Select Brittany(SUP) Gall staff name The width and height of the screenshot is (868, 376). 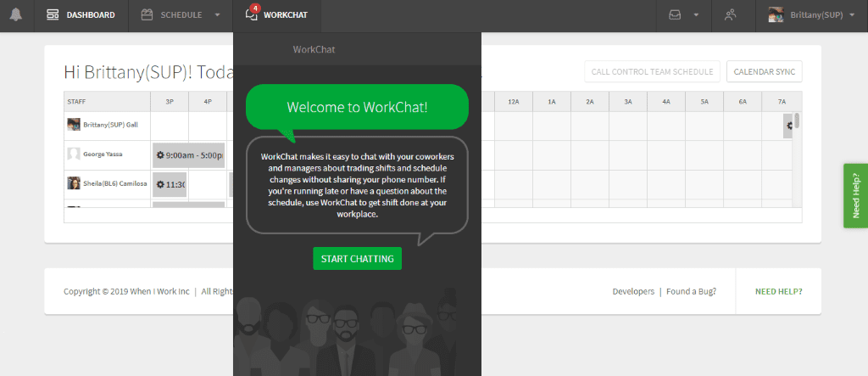click(110, 125)
